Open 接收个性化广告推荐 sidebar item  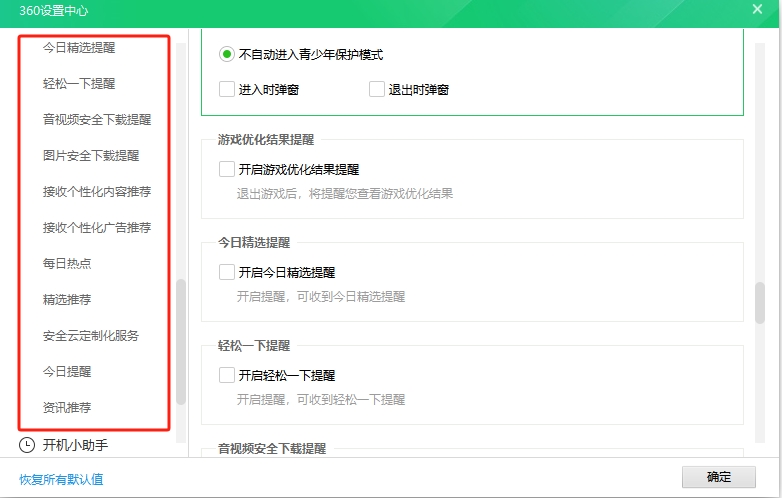pyautogui.click(x=97, y=227)
